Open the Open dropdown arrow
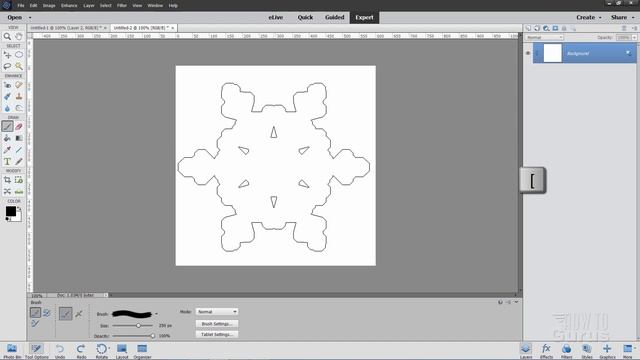640x360 pixels. click(x=30, y=18)
